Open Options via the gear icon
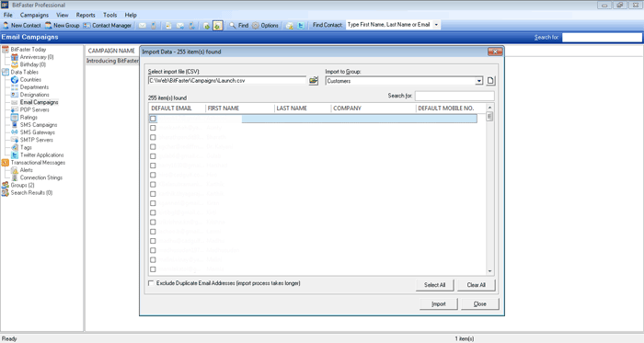This screenshot has height=343, width=644. pyautogui.click(x=265, y=26)
